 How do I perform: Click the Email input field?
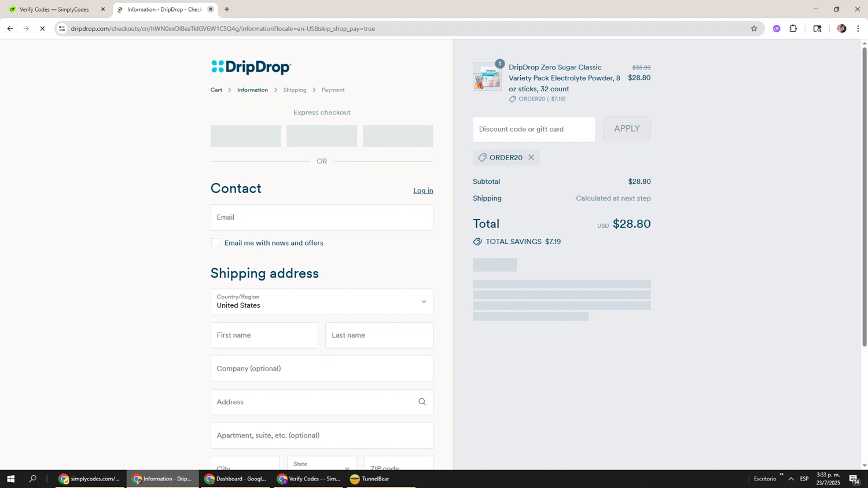322,217
